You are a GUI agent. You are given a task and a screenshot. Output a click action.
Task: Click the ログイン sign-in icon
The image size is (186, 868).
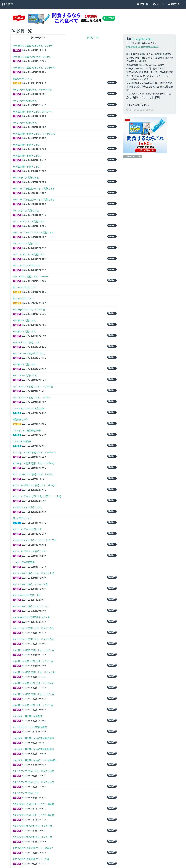[154, 4]
